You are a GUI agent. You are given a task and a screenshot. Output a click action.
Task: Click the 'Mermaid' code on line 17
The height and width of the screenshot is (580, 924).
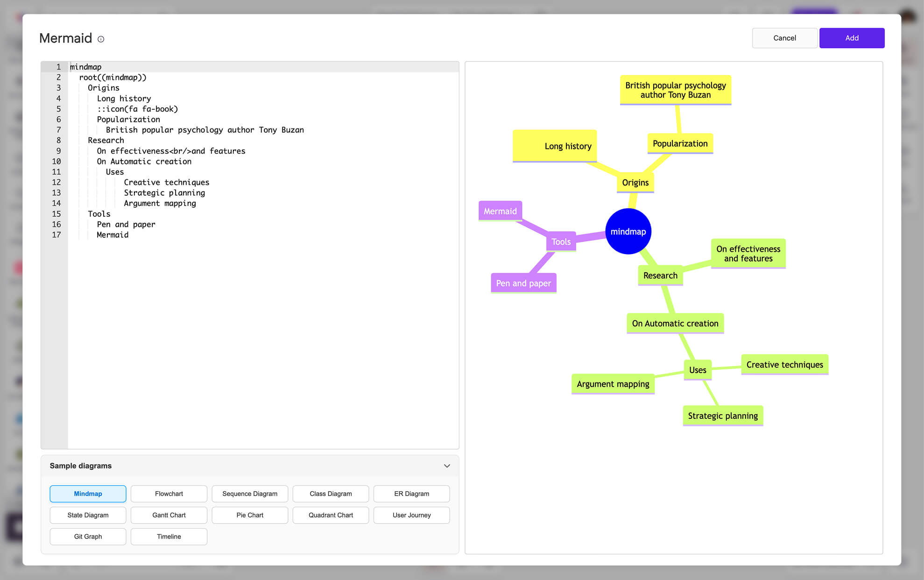(113, 235)
